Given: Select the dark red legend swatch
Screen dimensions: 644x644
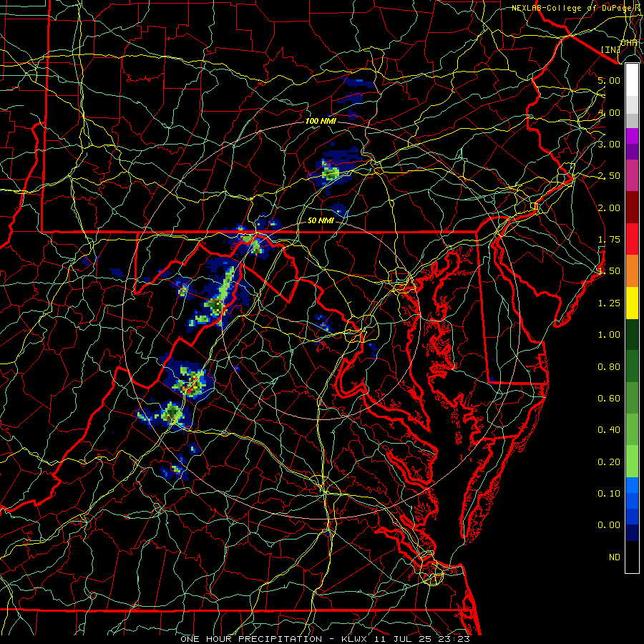Looking at the screenshot, I should pos(632,208).
